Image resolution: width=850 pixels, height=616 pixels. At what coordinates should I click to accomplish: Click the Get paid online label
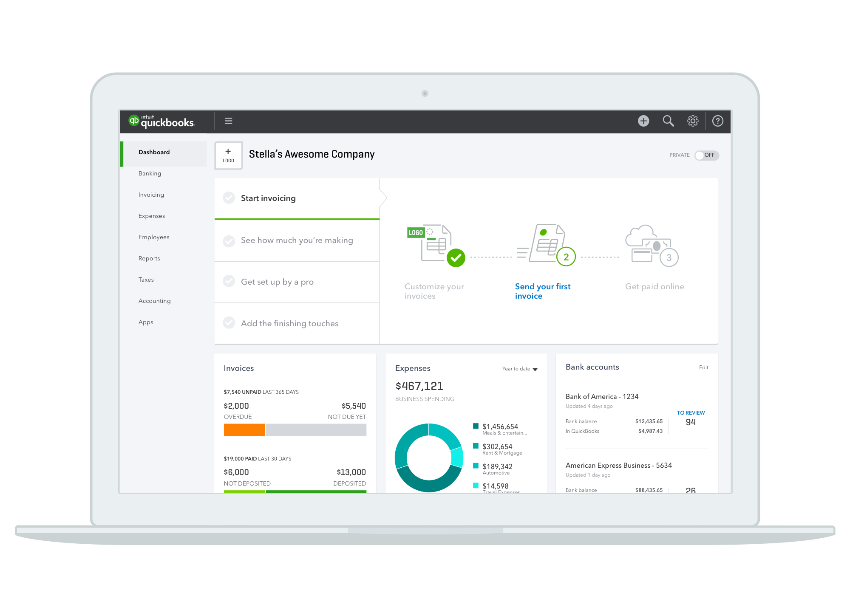tap(654, 287)
